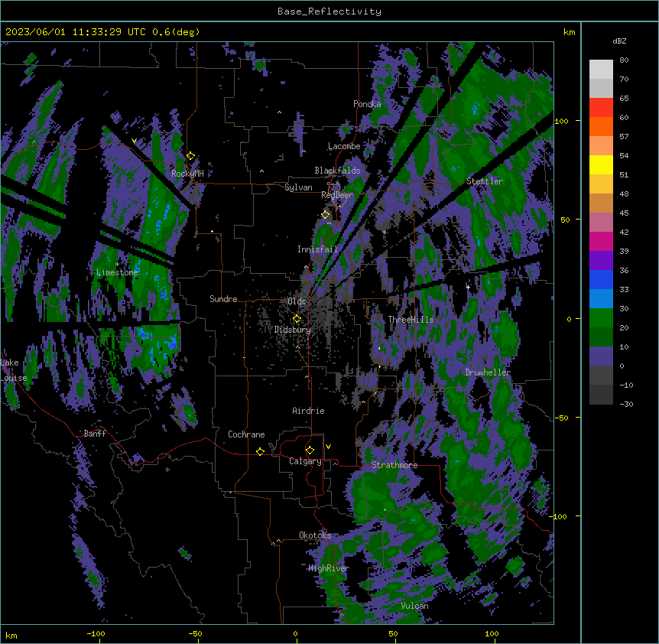Click the Okotoks city label
Image resolution: width=659 pixels, height=644 pixels.
pos(315,535)
